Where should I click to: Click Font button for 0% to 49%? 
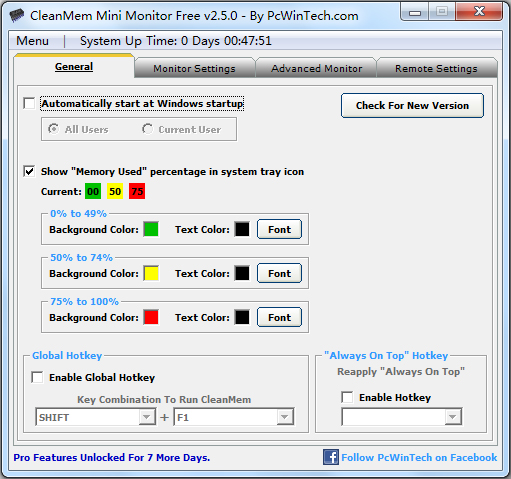click(x=279, y=229)
